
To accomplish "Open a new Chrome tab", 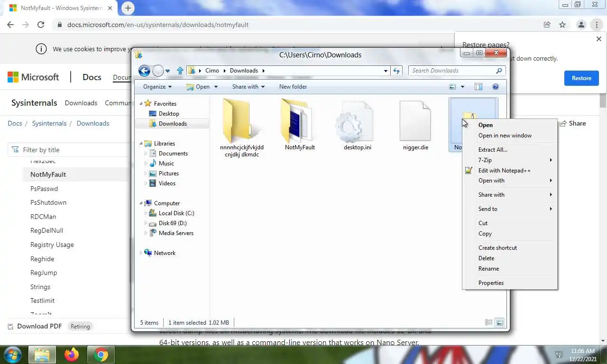I will [128, 8].
